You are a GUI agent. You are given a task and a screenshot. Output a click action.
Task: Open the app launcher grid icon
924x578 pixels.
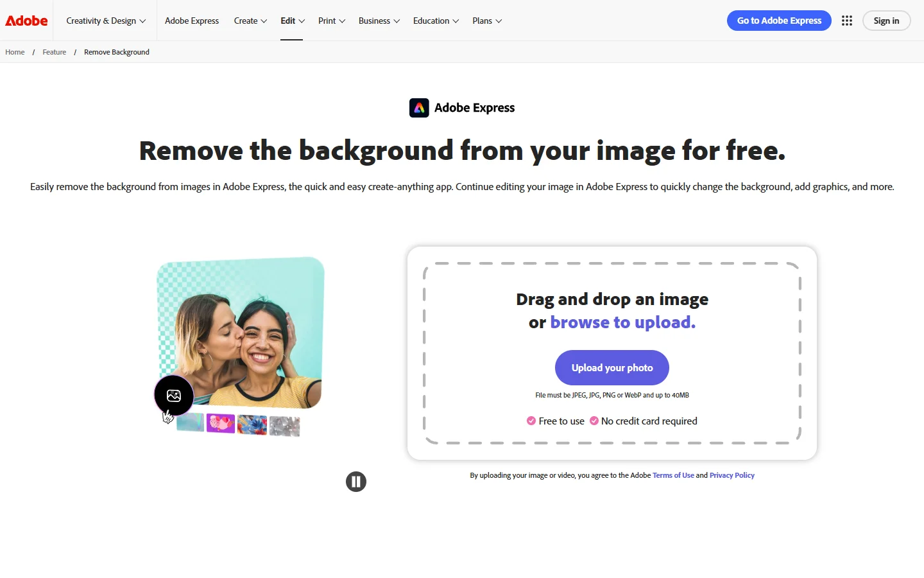[846, 20]
